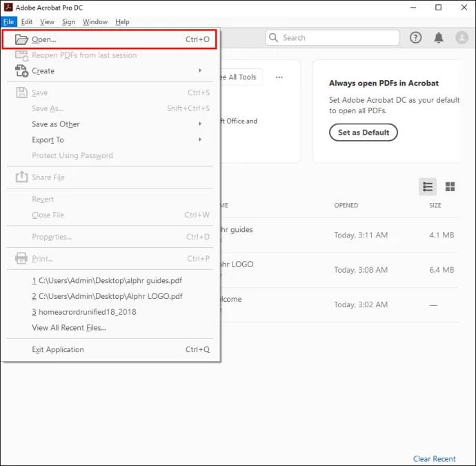The height and width of the screenshot is (466, 476).
Task: Open the Window menu
Action: [95, 22]
